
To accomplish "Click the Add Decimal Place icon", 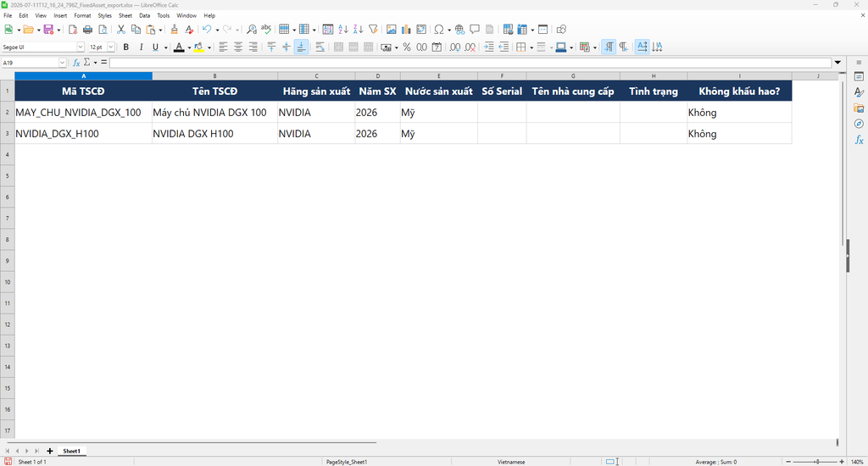I will coord(455,47).
